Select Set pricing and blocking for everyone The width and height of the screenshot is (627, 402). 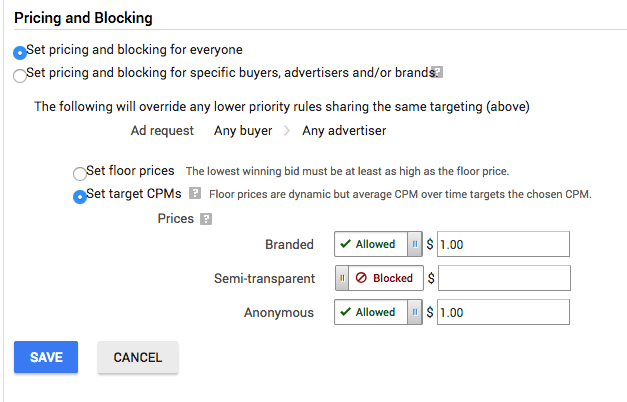click(20, 52)
